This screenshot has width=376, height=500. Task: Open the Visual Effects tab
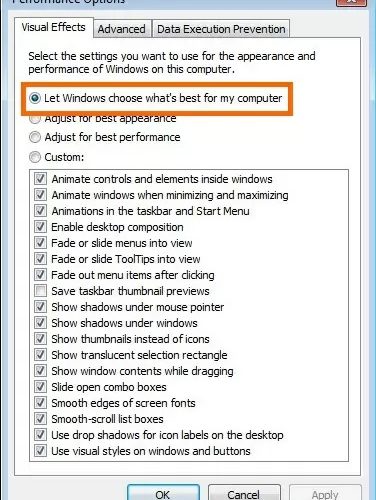point(54,27)
